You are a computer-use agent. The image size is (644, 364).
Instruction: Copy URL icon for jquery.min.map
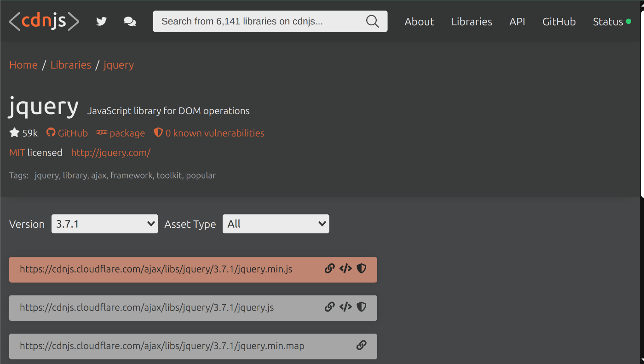click(x=362, y=345)
